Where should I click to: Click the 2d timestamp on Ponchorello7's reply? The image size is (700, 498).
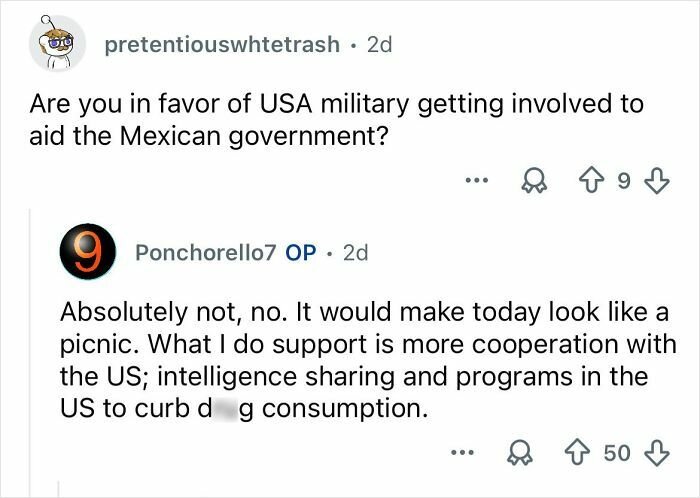pos(354,253)
